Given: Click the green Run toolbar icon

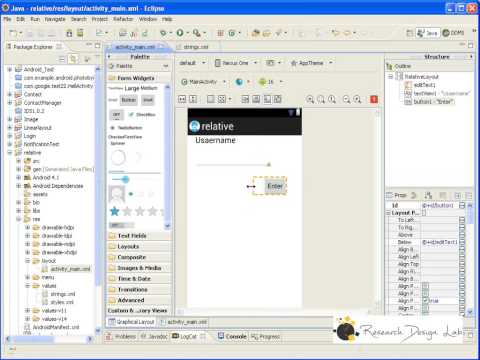Looking at the screenshot, I should pyautogui.click(x=180, y=33).
